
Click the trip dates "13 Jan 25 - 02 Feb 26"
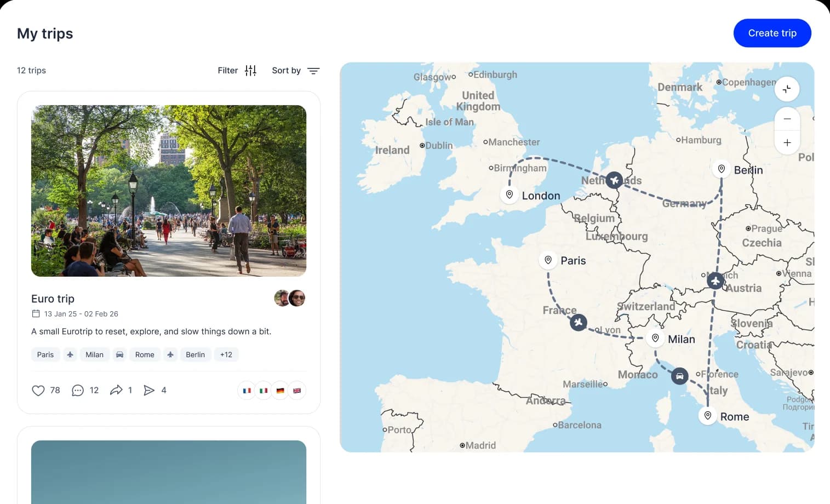[x=81, y=314]
